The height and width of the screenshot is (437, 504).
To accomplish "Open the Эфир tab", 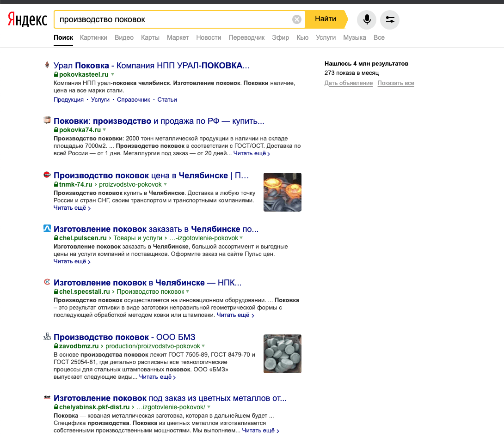I will (x=280, y=37).
